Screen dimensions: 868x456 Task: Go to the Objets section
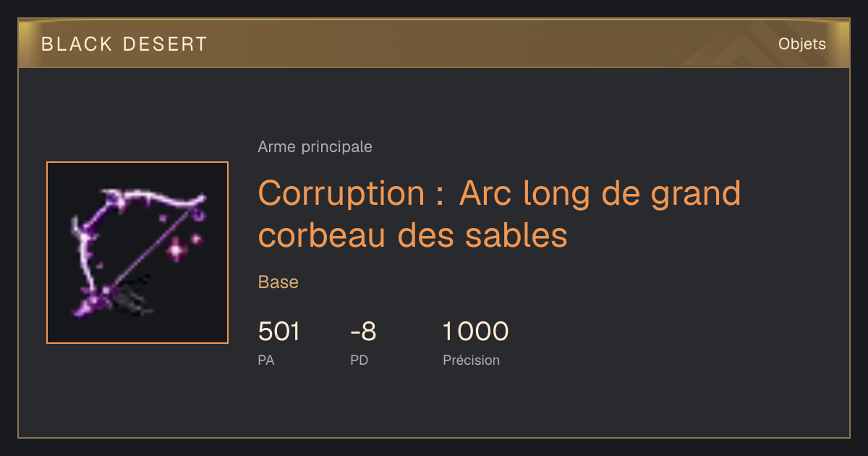pos(802,44)
